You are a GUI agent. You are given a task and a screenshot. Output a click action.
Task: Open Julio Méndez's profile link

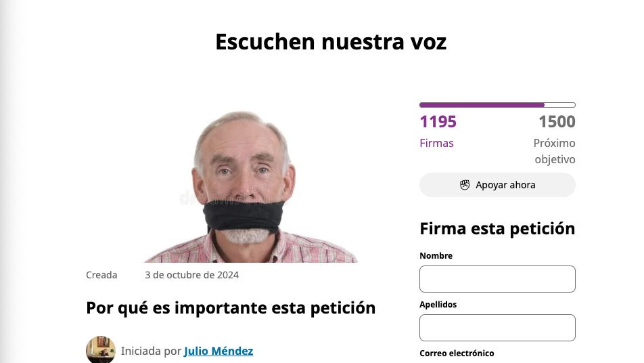click(x=218, y=351)
